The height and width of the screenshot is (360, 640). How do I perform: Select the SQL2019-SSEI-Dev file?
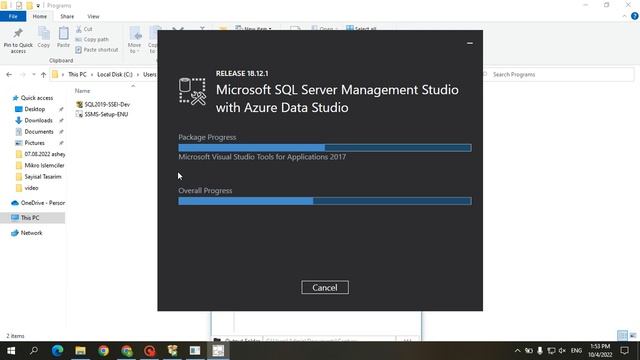103,104
